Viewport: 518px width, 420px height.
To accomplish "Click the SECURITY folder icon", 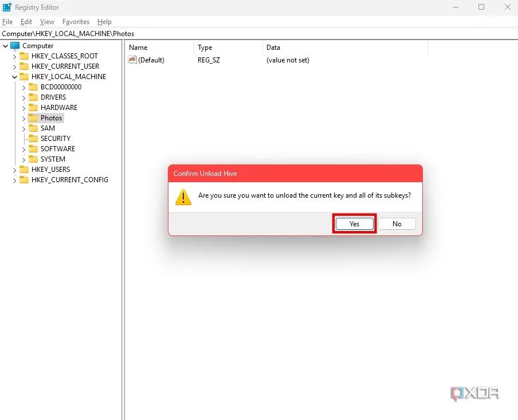I will [33, 138].
